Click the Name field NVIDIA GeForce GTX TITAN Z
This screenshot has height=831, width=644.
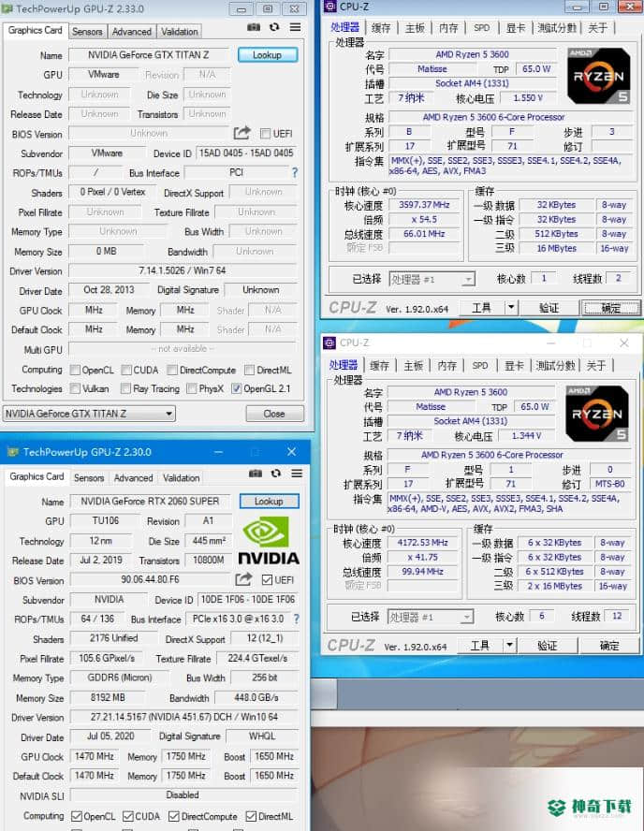[149, 54]
